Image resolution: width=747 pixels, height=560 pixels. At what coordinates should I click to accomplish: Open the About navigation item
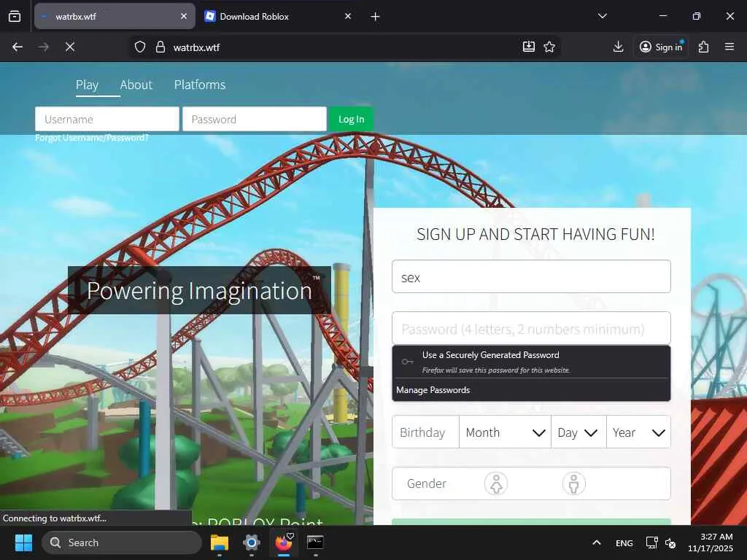(x=136, y=85)
